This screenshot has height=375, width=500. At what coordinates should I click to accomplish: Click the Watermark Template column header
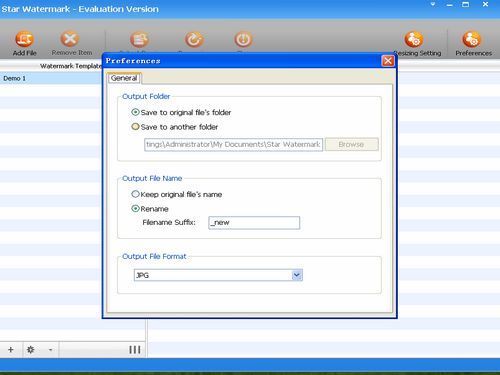70,66
